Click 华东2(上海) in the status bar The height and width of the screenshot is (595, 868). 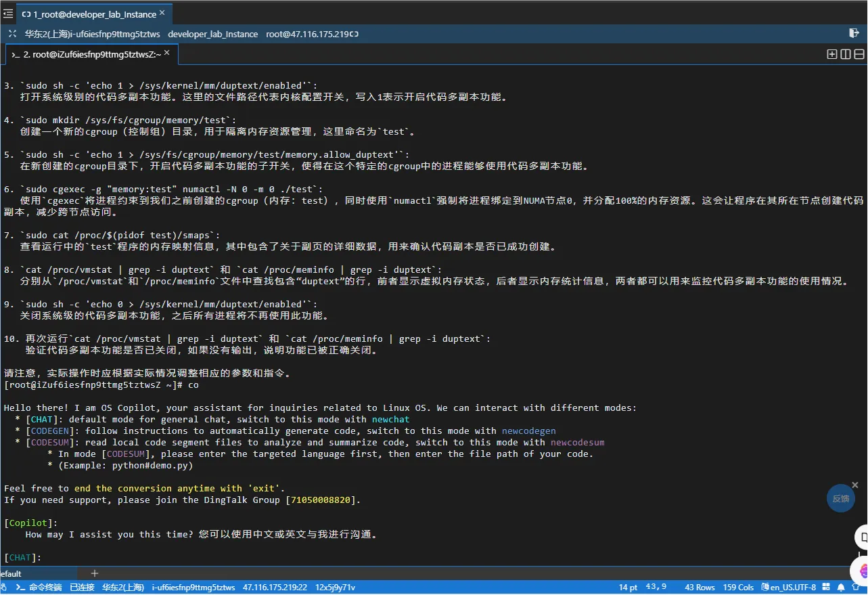coord(122,588)
